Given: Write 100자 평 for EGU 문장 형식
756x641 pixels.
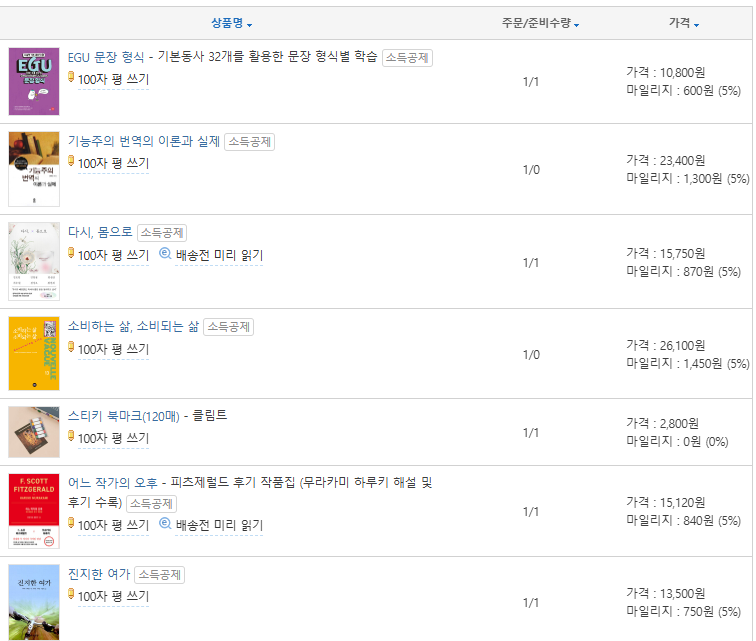Looking at the screenshot, I should 113,80.
